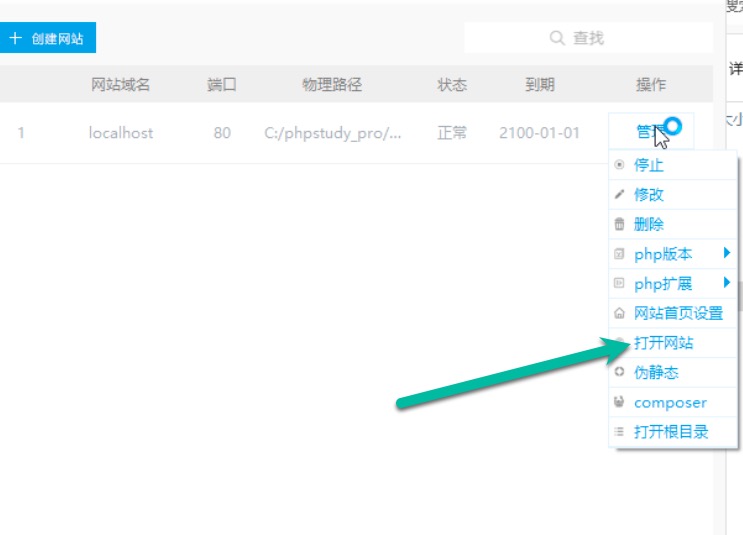Click the plus icon on 创建网站

click(16, 38)
